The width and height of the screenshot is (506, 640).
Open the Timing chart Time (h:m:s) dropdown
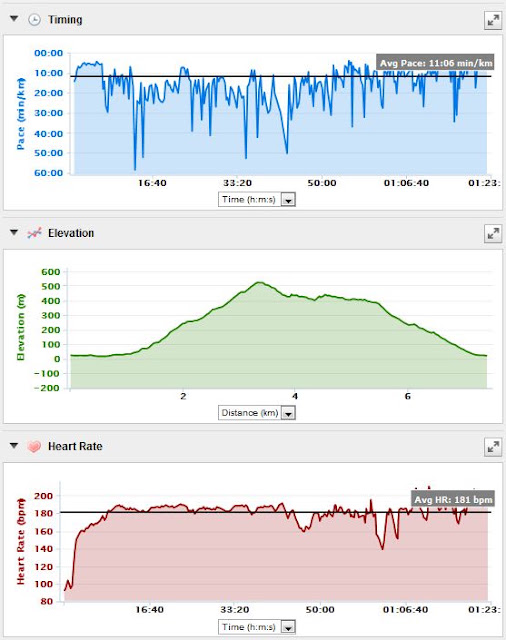click(257, 200)
